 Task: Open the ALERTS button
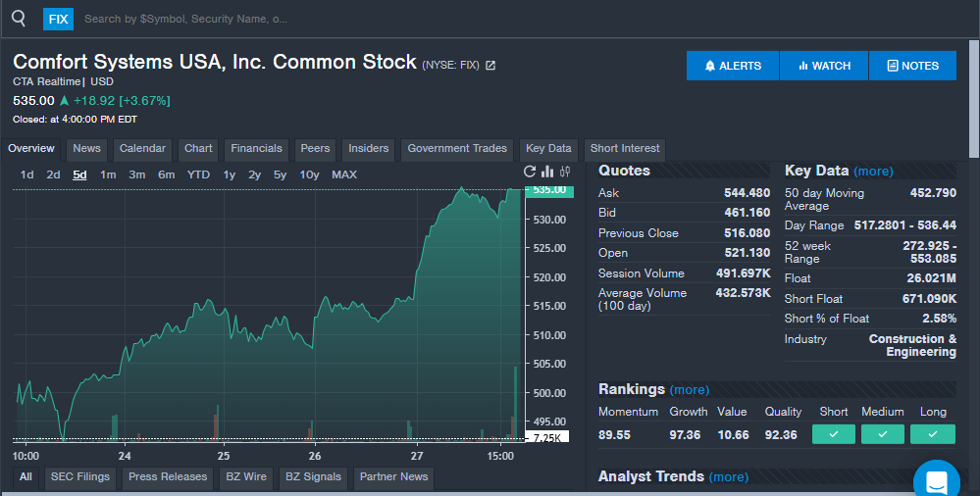pos(733,66)
